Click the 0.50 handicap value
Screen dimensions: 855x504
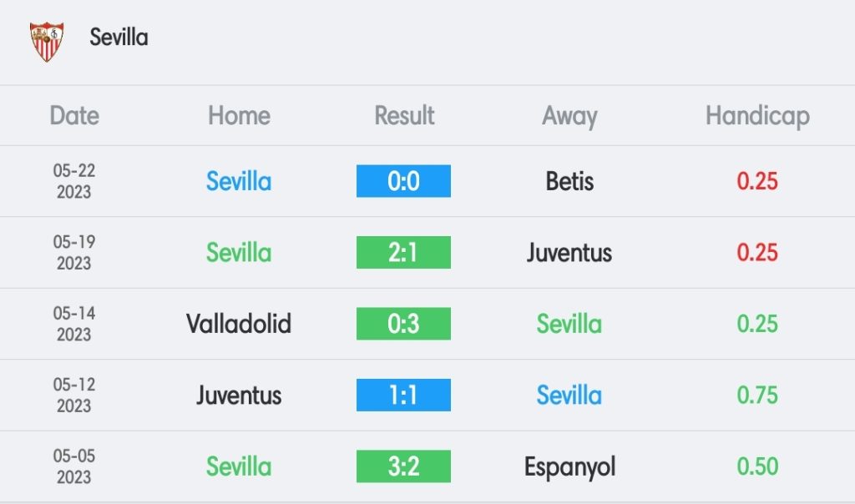pos(756,466)
